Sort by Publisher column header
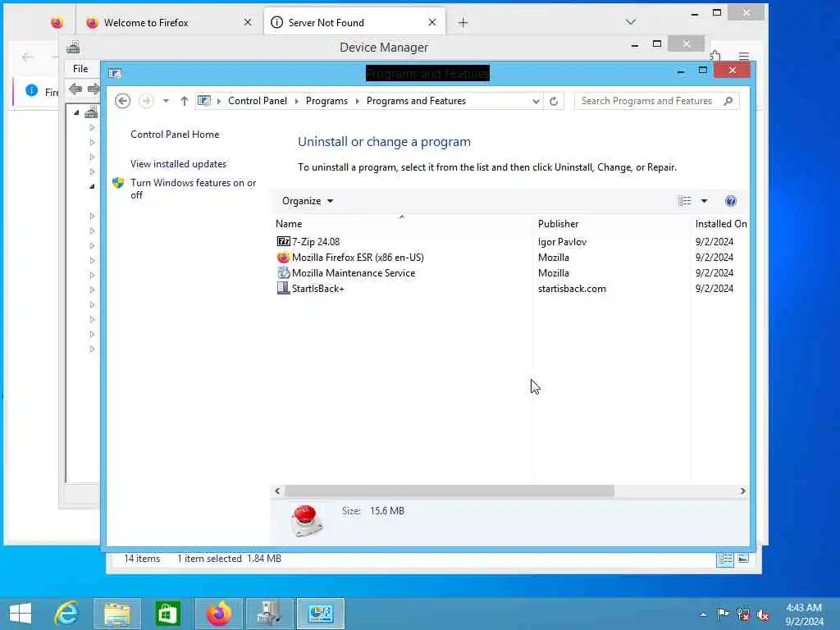Viewport: 840px width, 630px height. (x=610, y=224)
